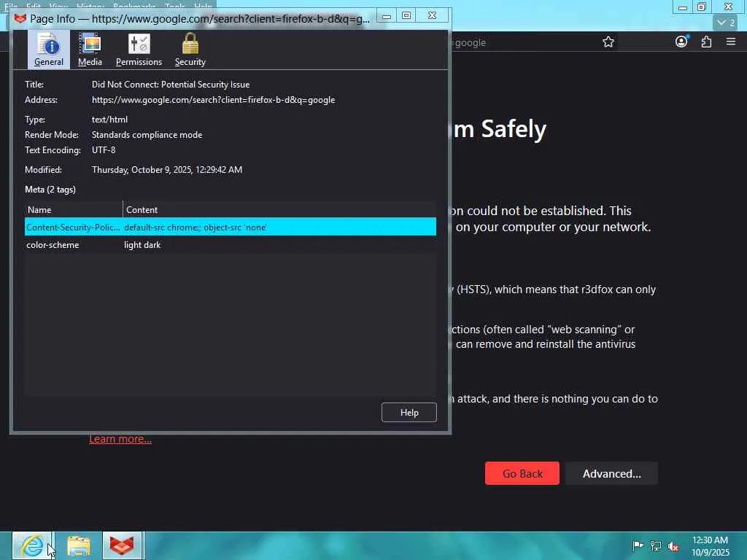
Task: Click the Content column header
Action: click(x=279, y=209)
